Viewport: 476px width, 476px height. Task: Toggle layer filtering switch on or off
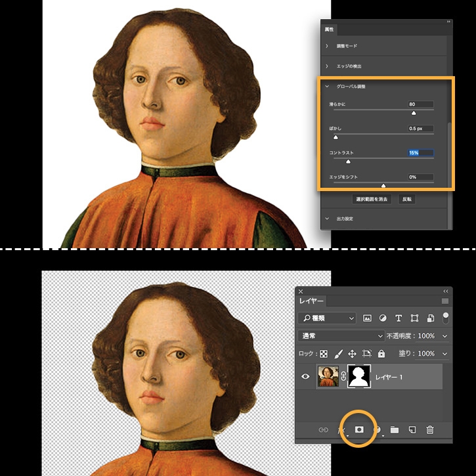445,318
